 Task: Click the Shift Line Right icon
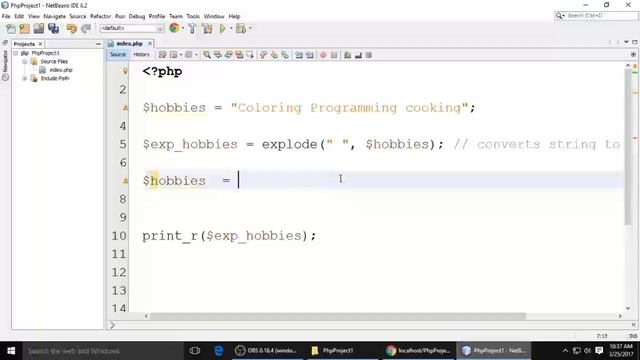point(310,55)
